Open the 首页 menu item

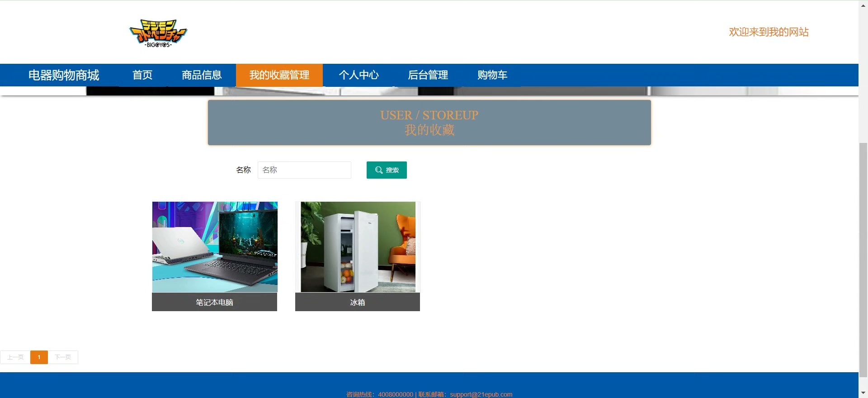point(142,75)
